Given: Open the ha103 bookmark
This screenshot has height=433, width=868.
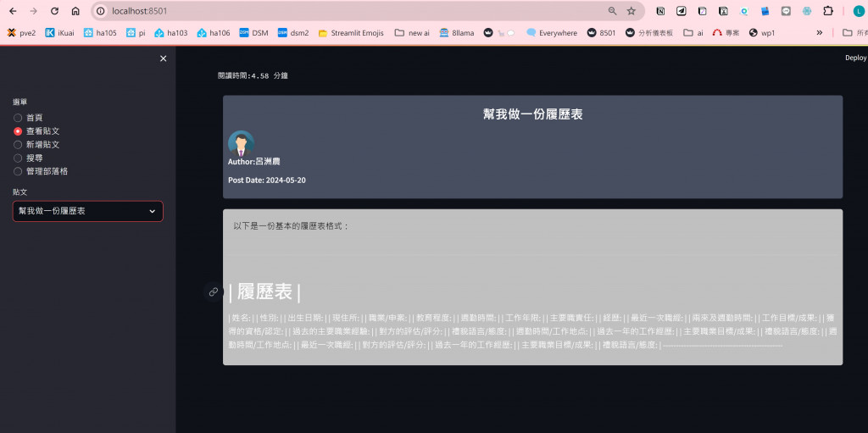Looking at the screenshot, I should coord(171,33).
